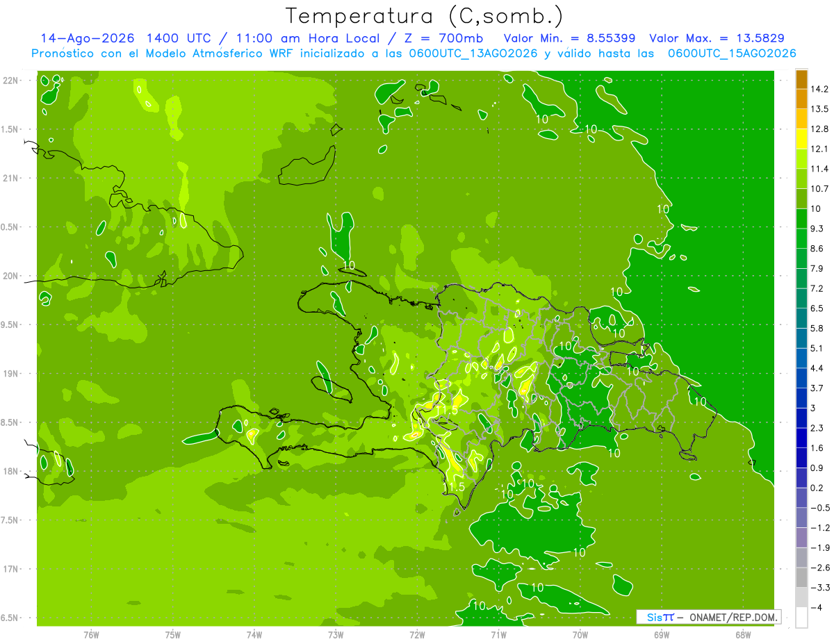Click the '10.7' color scale value
Screen dimensions: 834x644
pyautogui.click(x=819, y=189)
